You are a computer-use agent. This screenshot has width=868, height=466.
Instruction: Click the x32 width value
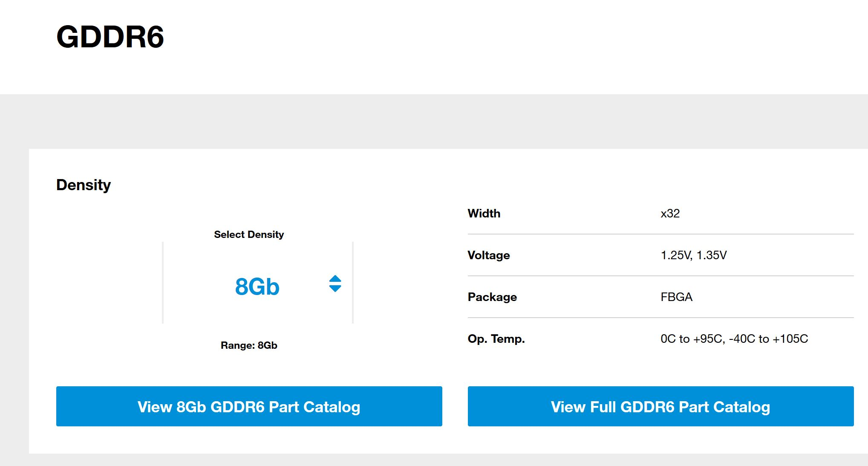click(x=670, y=213)
